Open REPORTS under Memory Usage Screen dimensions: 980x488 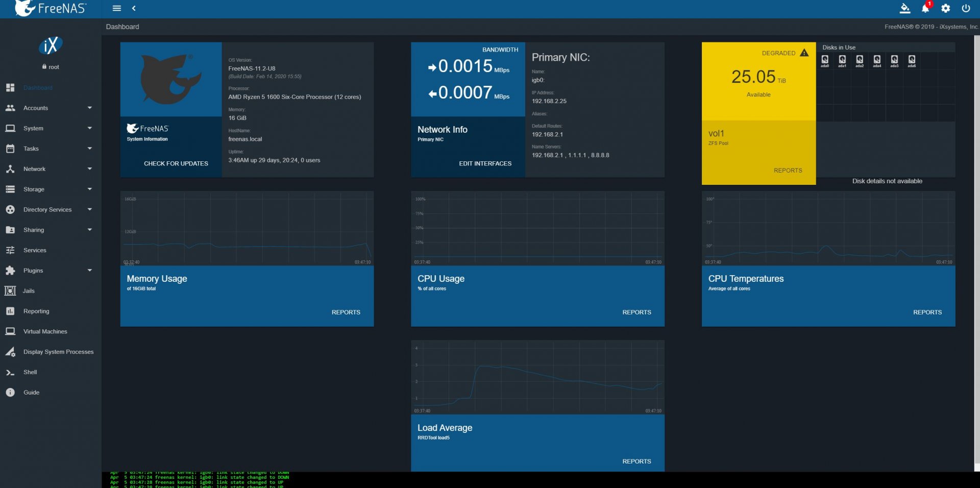[x=346, y=312]
